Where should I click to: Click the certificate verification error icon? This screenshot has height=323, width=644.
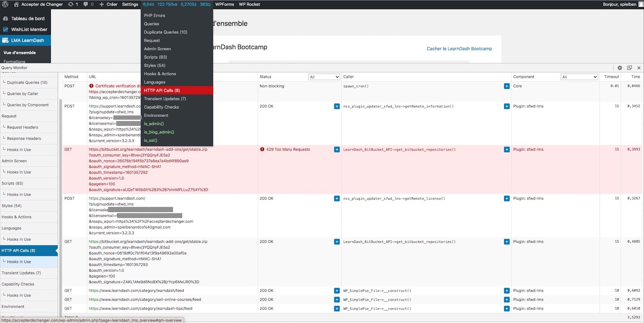[x=91, y=86]
